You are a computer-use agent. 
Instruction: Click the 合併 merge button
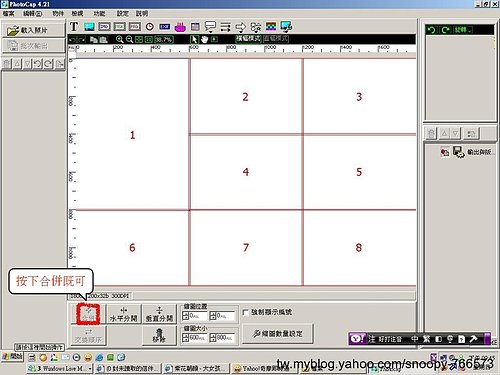[x=88, y=314]
